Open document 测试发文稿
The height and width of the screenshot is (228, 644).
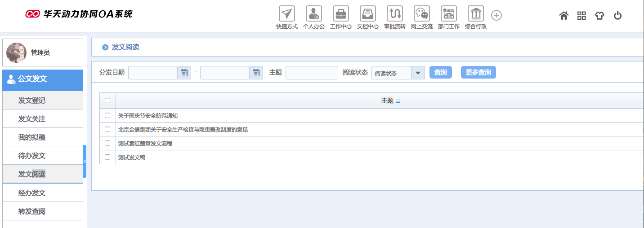click(x=132, y=158)
